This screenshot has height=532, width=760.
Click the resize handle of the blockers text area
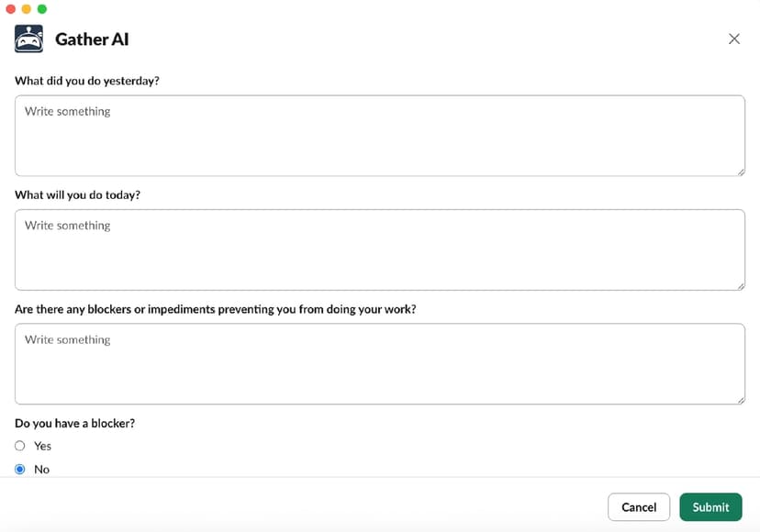[741, 400]
